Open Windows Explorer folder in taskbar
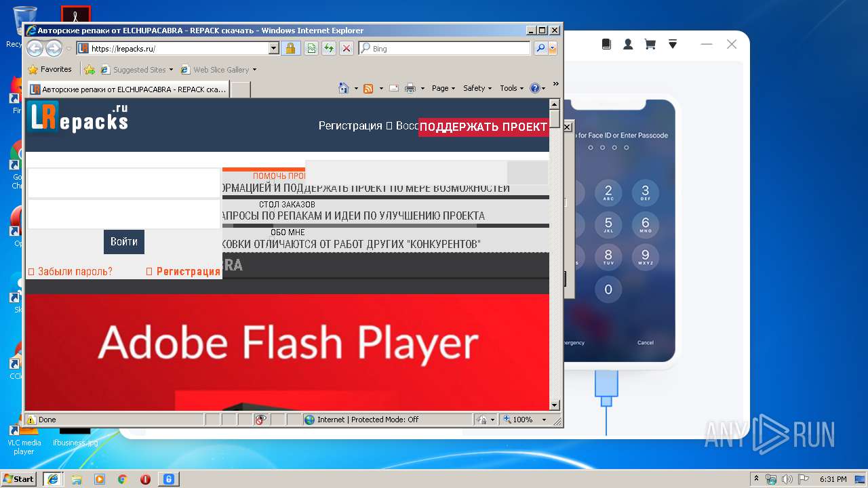 [77, 479]
